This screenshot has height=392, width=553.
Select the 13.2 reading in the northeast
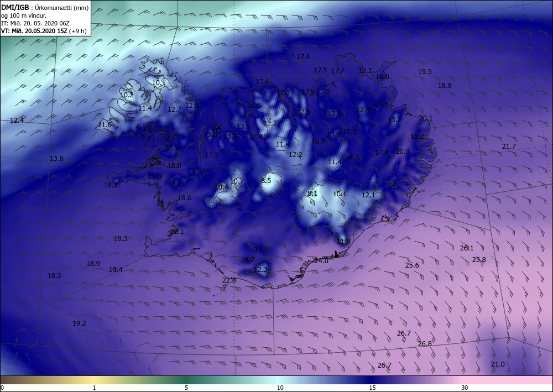click(x=395, y=120)
